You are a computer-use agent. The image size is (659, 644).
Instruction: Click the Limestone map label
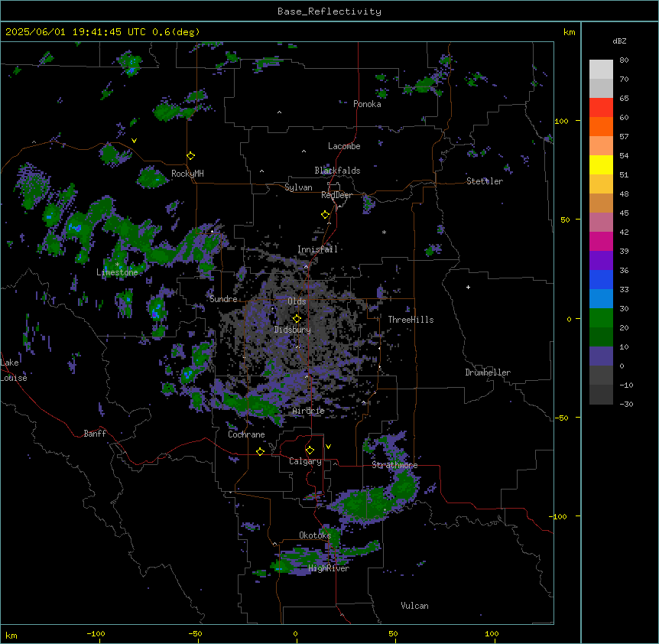point(117,272)
